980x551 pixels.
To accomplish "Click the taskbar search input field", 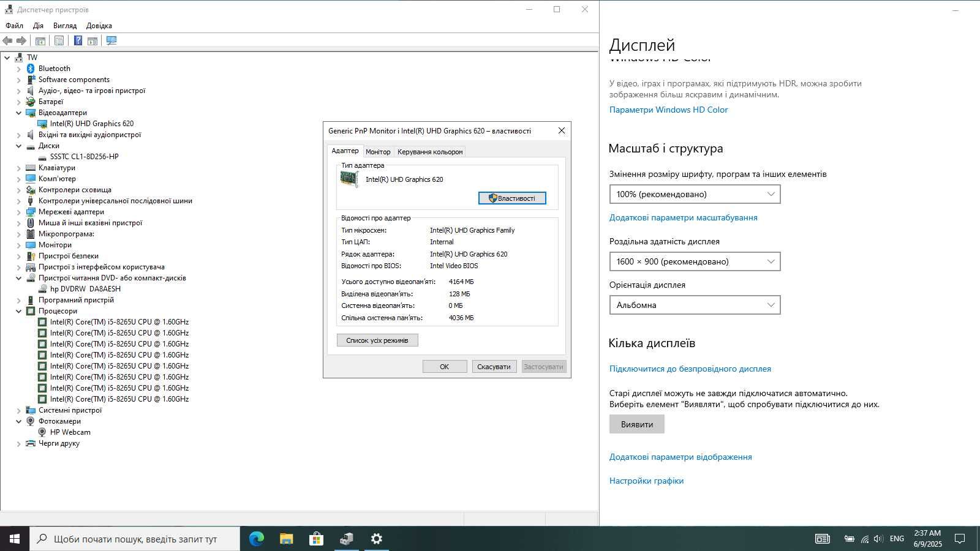I will point(135,539).
